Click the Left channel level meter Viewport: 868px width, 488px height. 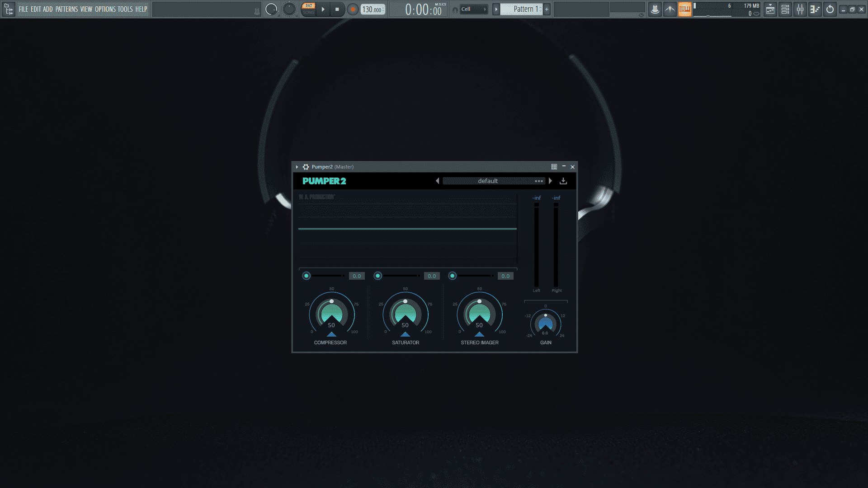tap(537, 244)
